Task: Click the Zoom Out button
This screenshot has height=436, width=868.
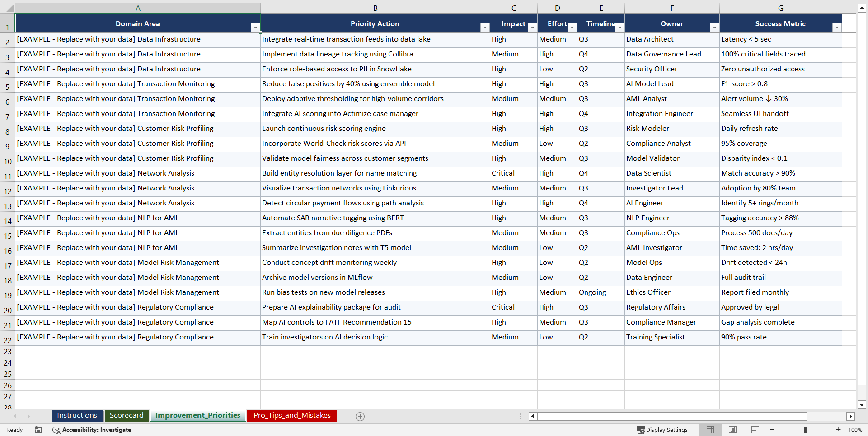Action: [772, 430]
